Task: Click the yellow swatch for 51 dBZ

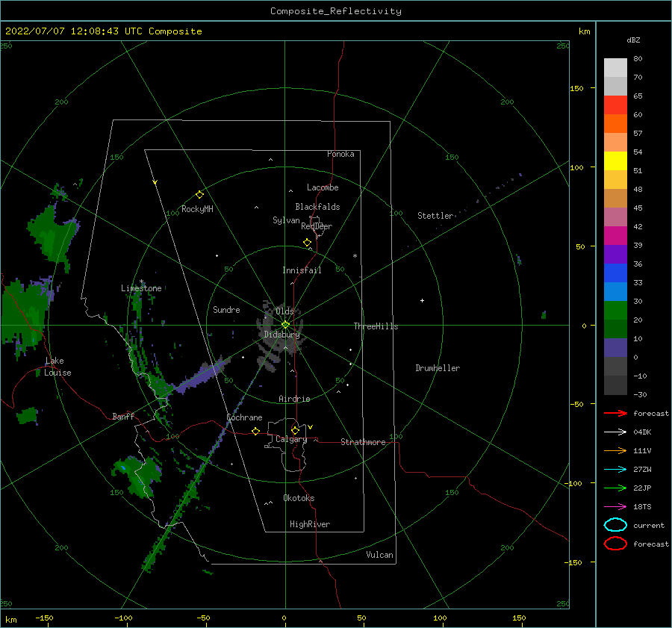Action: tap(615, 161)
